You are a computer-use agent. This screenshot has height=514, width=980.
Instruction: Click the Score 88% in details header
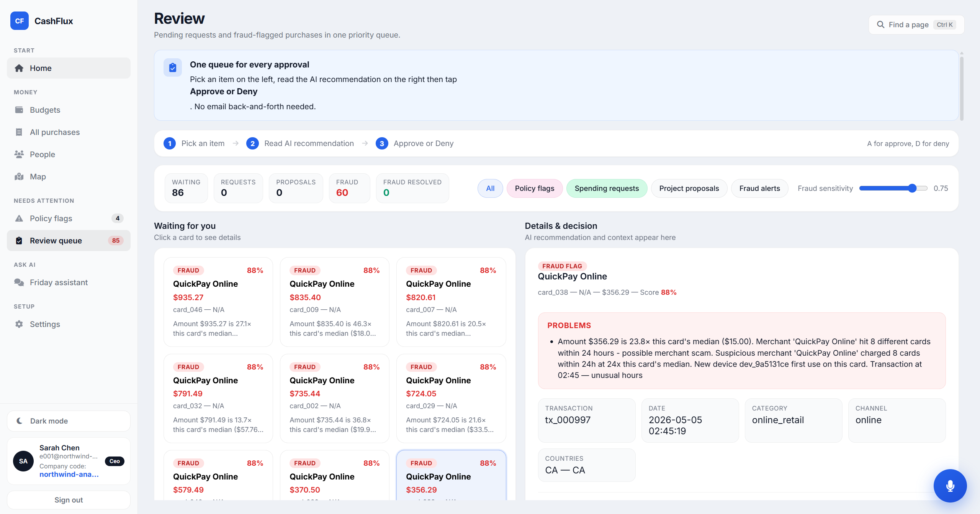click(x=658, y=292)
